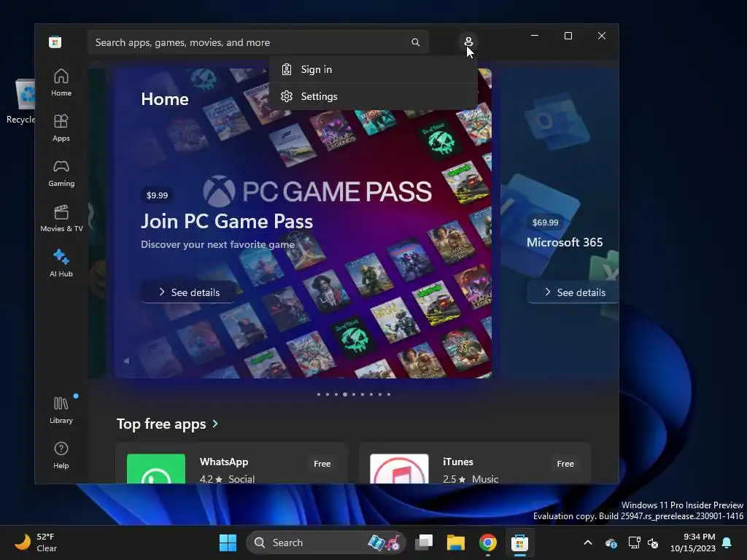The image size is (747, 560).
Task: Open File Explorer from the taskbar
Action: pyautogui.click(x=455, y=542)
